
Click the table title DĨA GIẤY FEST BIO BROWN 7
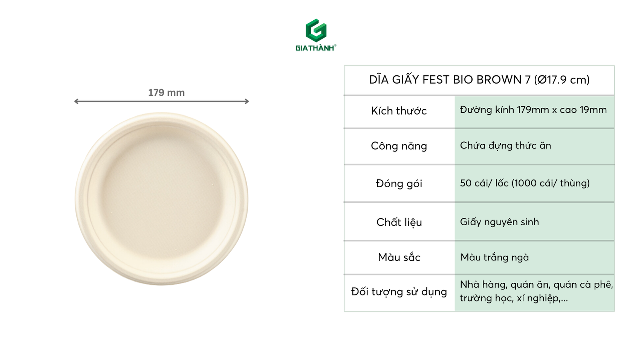(479, 80)
